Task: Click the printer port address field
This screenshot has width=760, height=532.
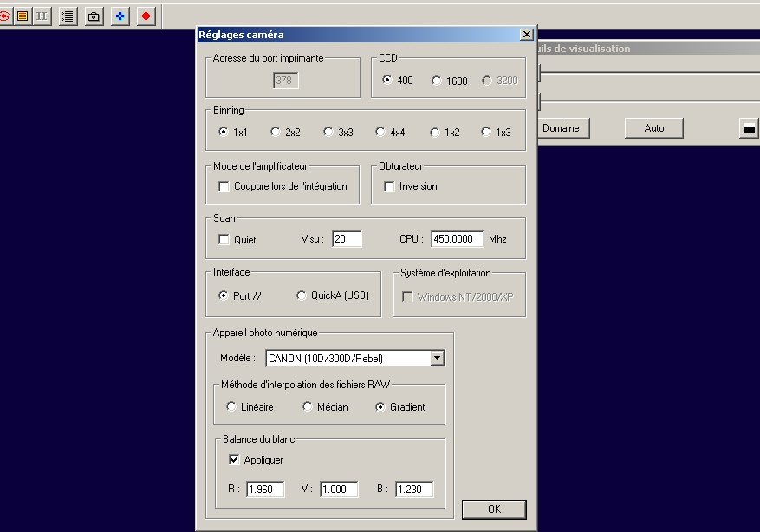Action: [285, 81]
